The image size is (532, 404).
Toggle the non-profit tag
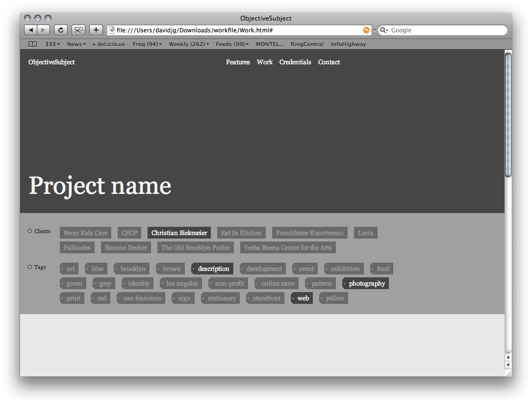(228, 283)
